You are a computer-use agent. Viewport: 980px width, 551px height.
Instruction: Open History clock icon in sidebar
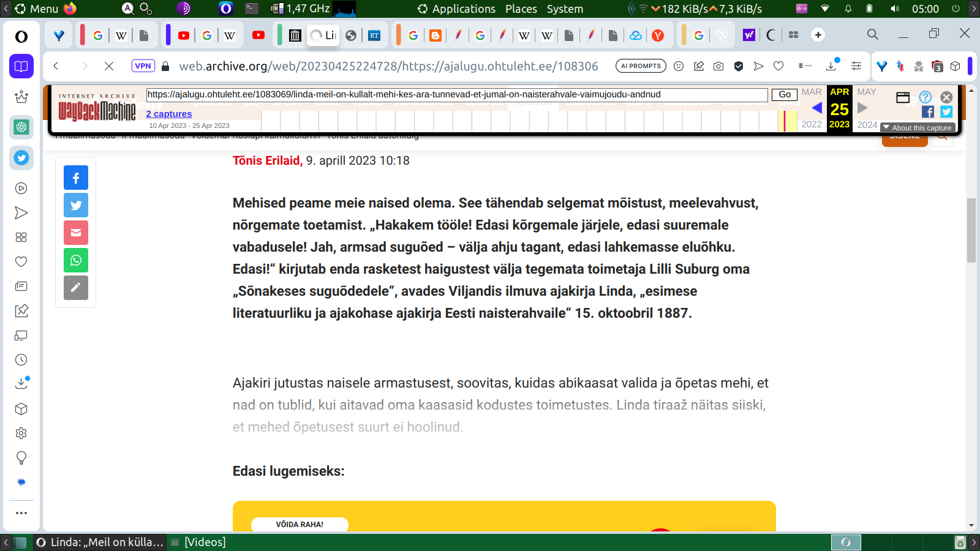21,360
